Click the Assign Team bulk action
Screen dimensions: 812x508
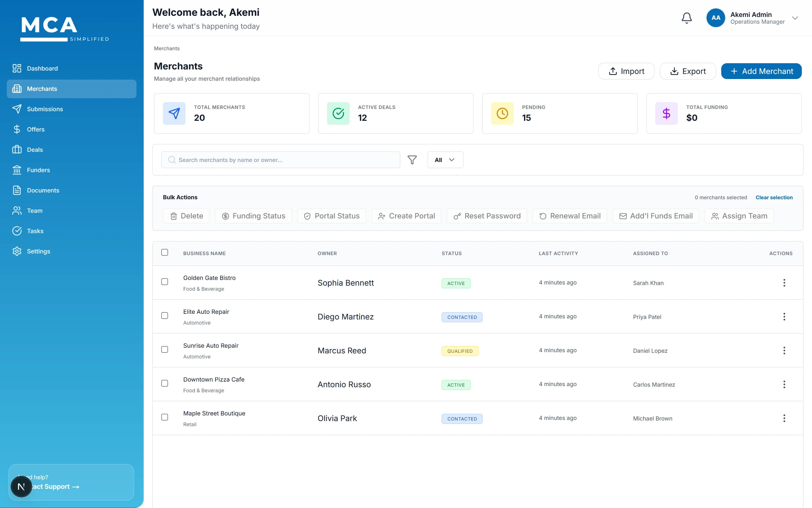pyautogui.click(x=739, y=216)
